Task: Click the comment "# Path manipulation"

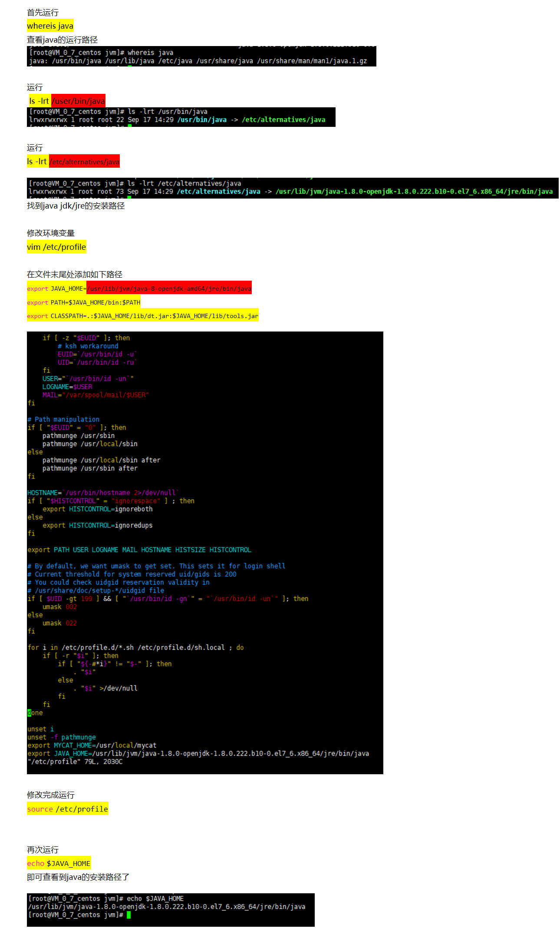Action: coord(63,419)
